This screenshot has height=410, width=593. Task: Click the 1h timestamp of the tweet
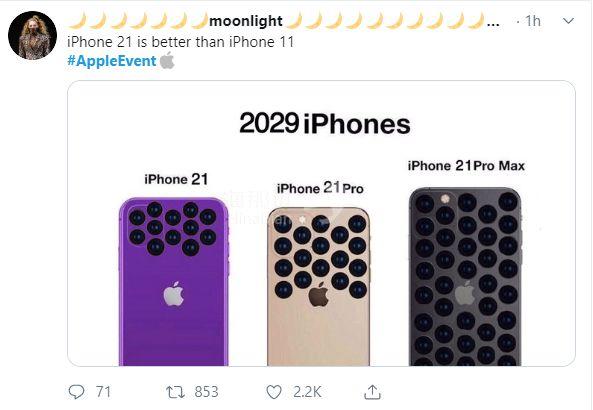[x=533, y=21]
